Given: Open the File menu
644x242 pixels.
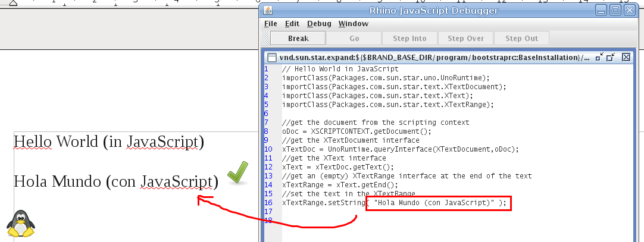Looking at the screenshot, I should click(271, 24).
